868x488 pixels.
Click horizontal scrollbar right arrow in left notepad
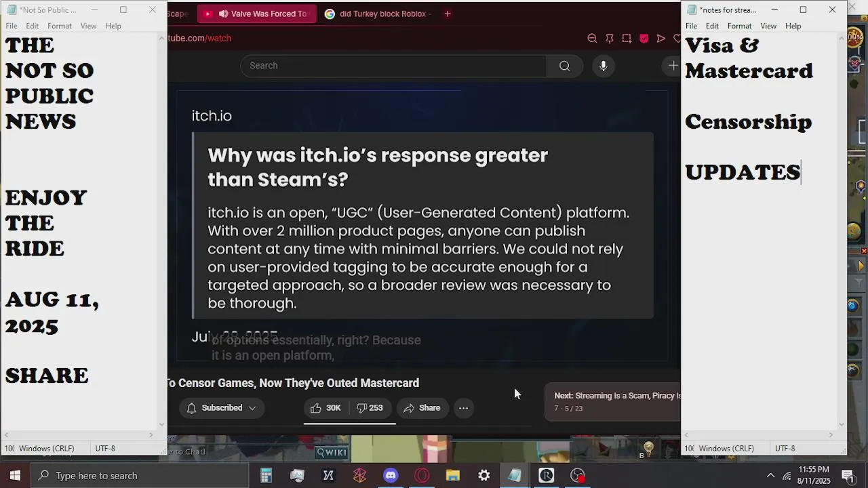pos(151,435)
